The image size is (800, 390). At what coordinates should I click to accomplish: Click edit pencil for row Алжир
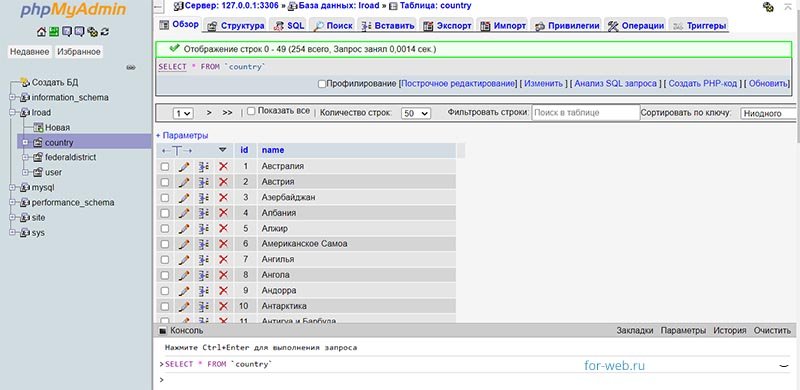point(184,229)
